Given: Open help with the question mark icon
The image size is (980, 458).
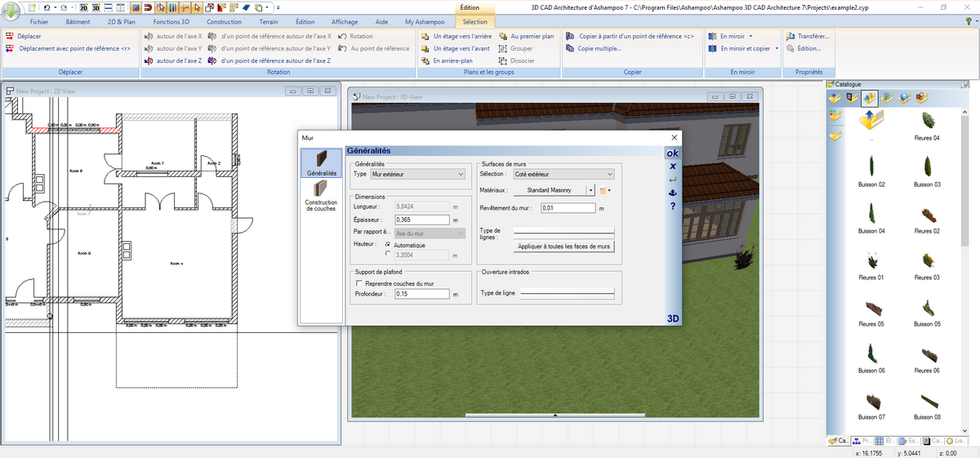Looking at the screenshot, I should [672, 206].
